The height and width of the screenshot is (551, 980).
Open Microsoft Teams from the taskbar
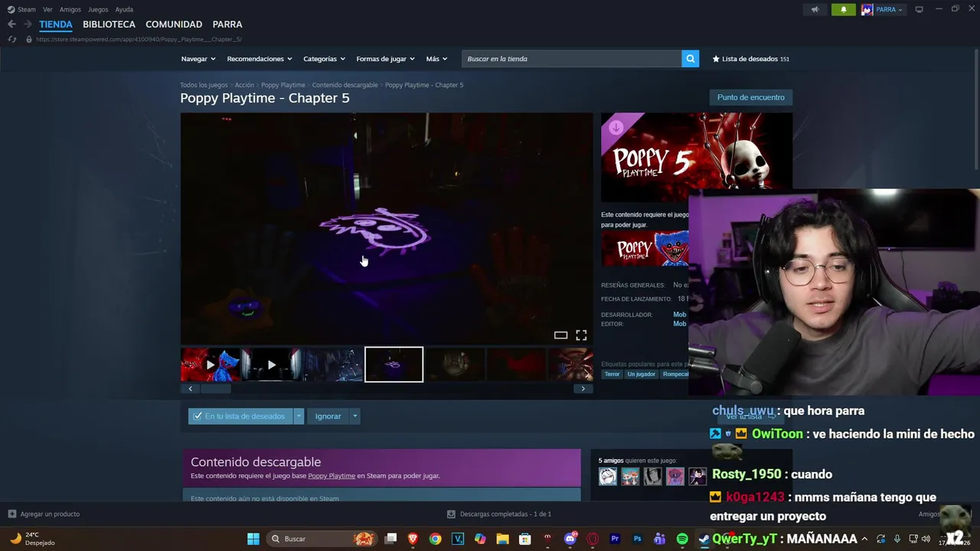[659, 539]
